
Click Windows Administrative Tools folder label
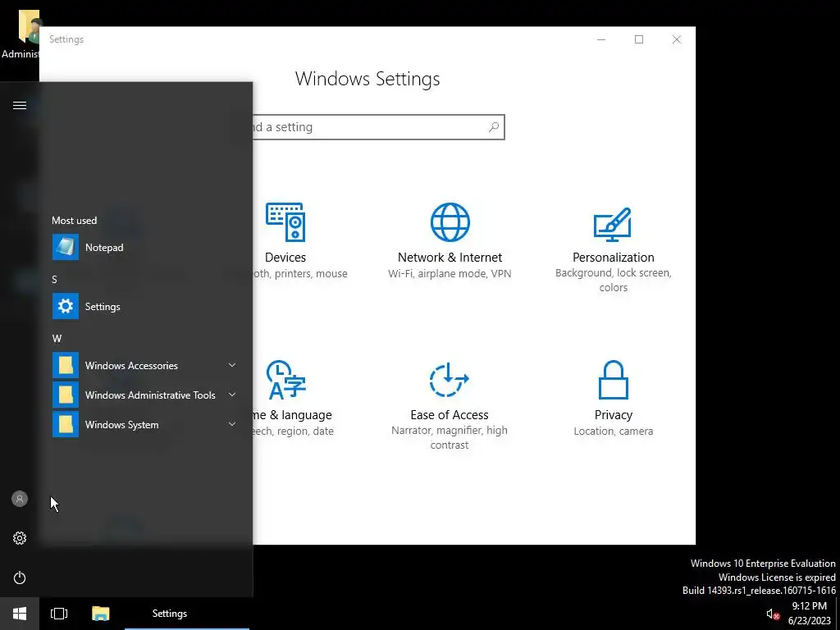150,395
